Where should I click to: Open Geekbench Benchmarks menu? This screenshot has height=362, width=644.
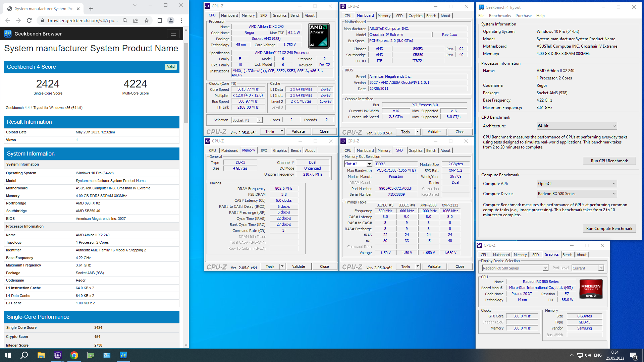coord(500,16)
